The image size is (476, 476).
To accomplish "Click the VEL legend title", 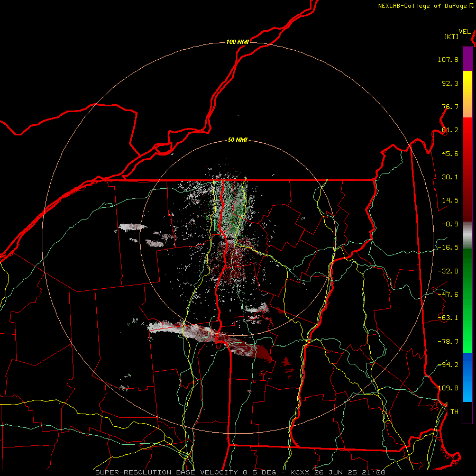I will [464, 32].
